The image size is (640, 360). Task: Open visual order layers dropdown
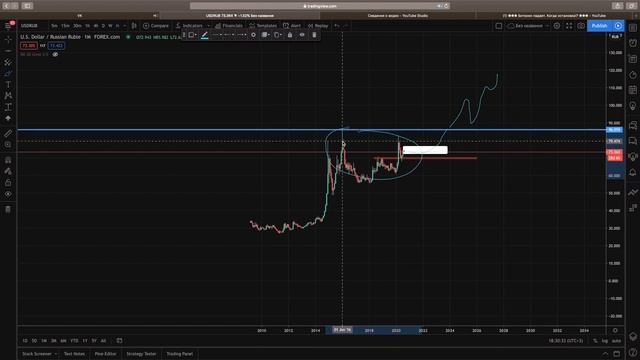tap(266, 35)
